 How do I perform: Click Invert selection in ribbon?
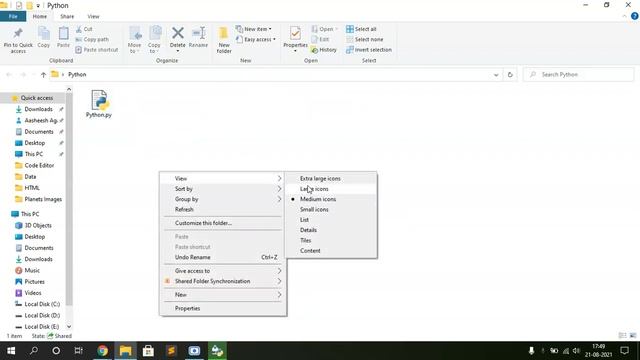369,50
